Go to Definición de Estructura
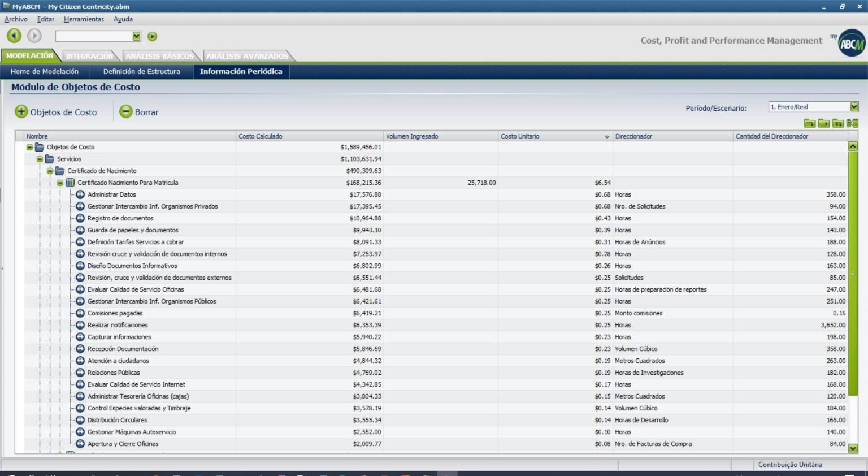 click(x=141, y=72)
